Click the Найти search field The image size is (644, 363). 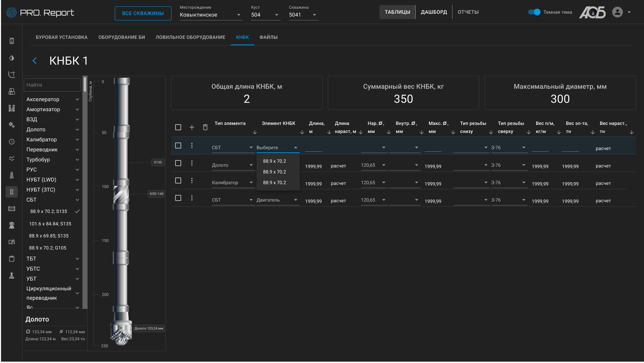pos(52,85)
